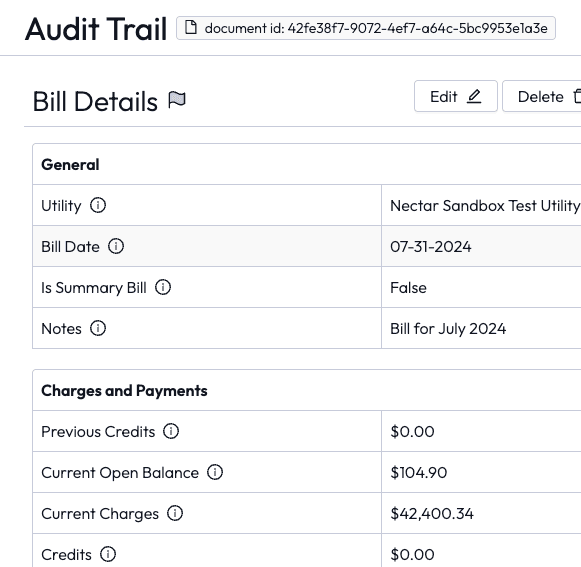Open the info icon beside Utility
Image resolution: width=581 pixels, height=567 pixels.
point(98,205)
